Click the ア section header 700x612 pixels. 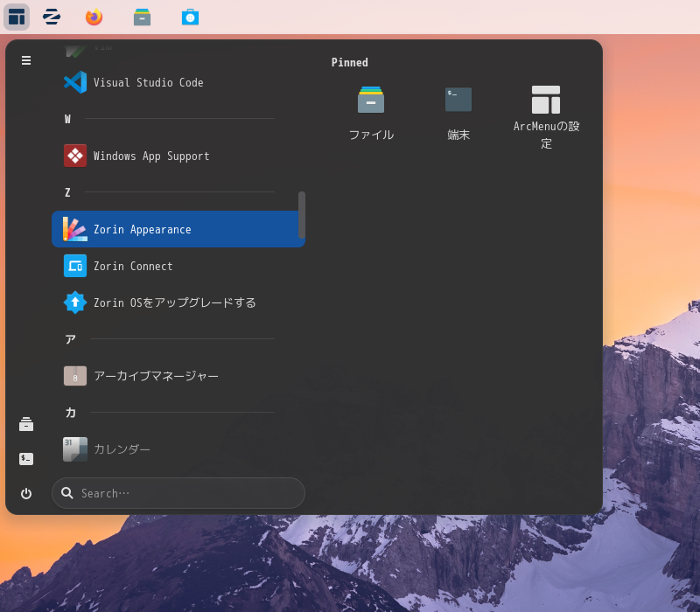click(71, 339)
